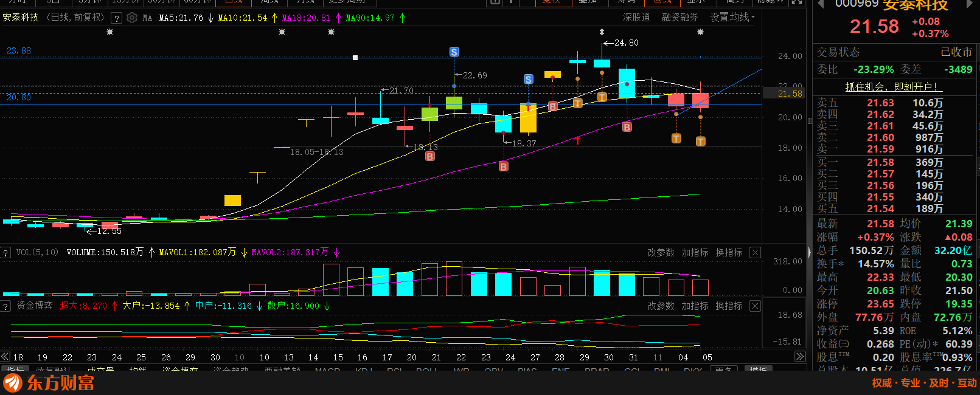
Task: Close the 资金博弈 indicator panel
Action: pos(755,306)
